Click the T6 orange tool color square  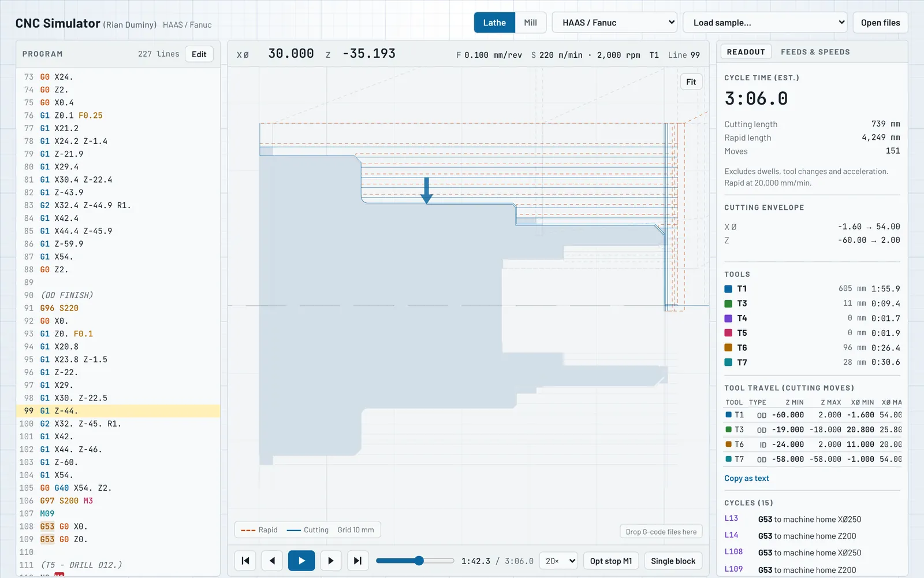728,348
